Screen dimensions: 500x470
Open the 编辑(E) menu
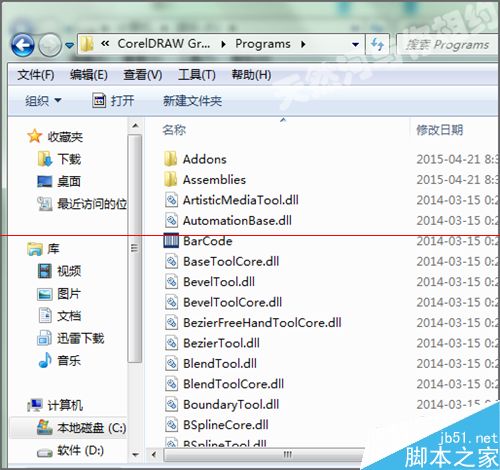(x=89, y=75)
